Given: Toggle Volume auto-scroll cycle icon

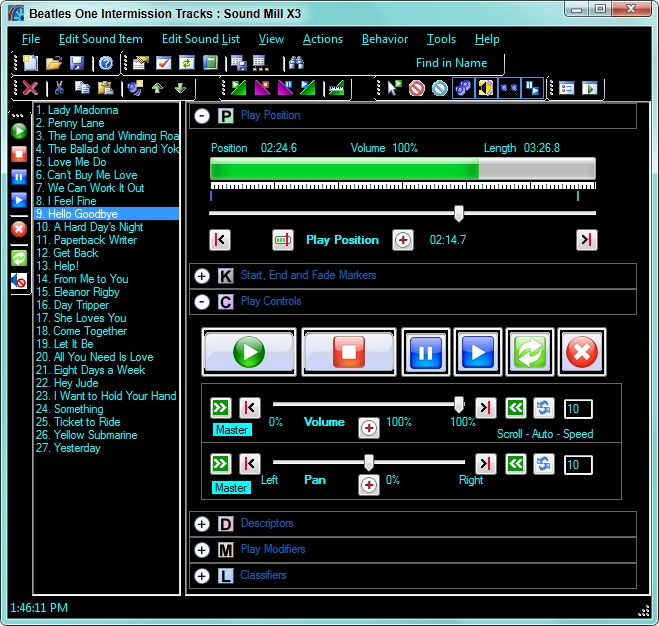Looking at the screenshot, I should coord(543,408).
